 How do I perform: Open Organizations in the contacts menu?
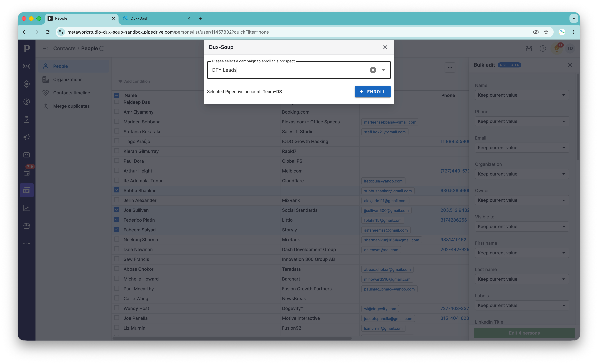(68, 80)
